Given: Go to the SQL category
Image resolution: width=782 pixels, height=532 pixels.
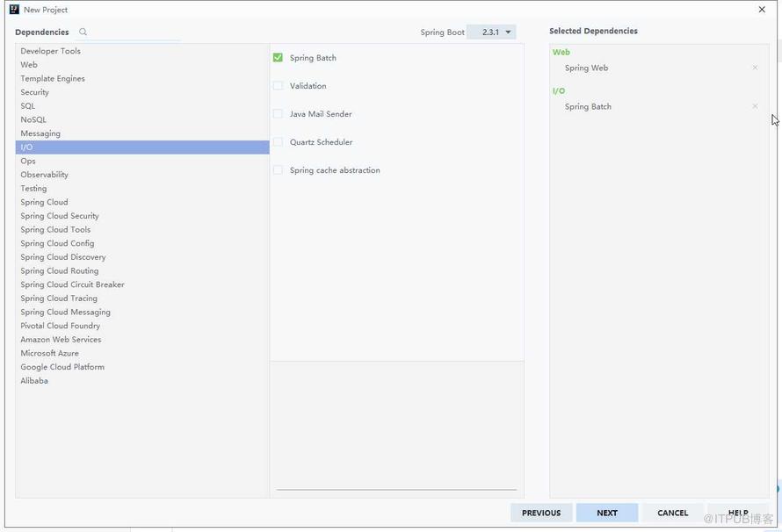Looking at the screenshot, I should [x=142, y=105].
